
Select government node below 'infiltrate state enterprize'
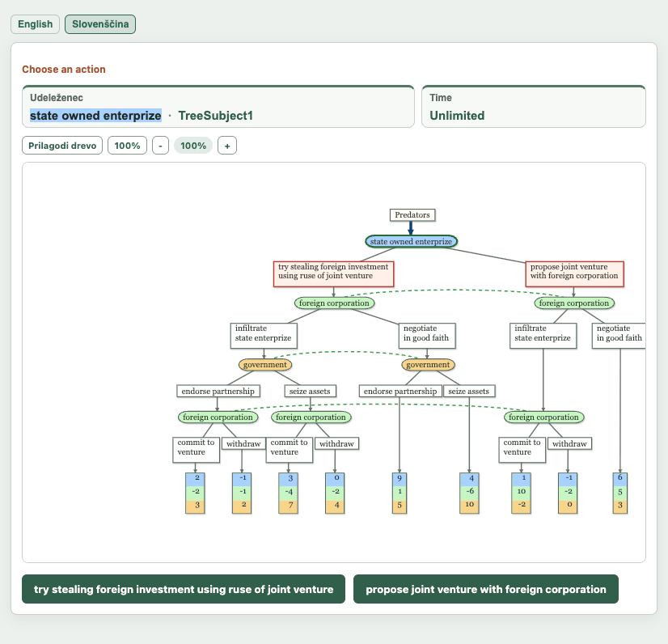coord(265,364)
